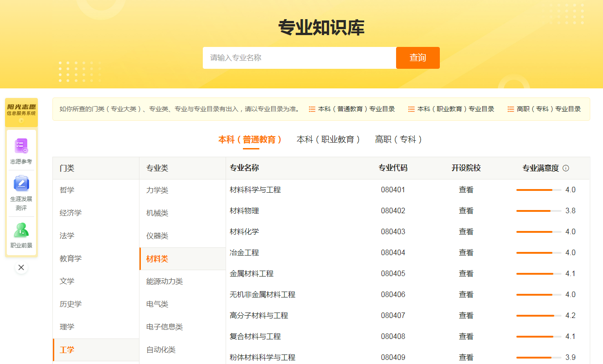Open the 复合材料与工程 major name
This screenshot has width=603, height=364.
coord(255,337)
